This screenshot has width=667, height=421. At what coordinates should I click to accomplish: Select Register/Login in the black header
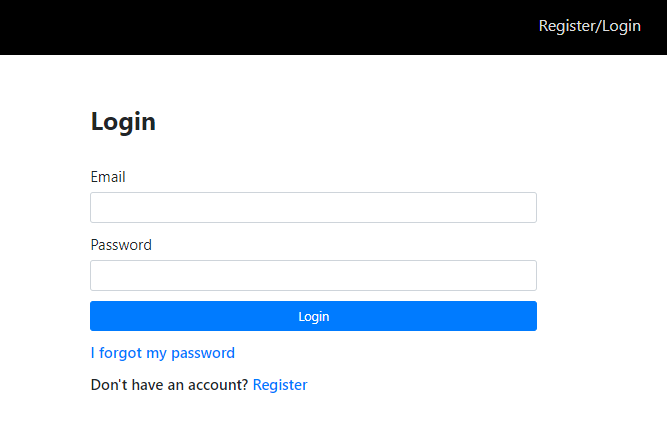(589, 26)
